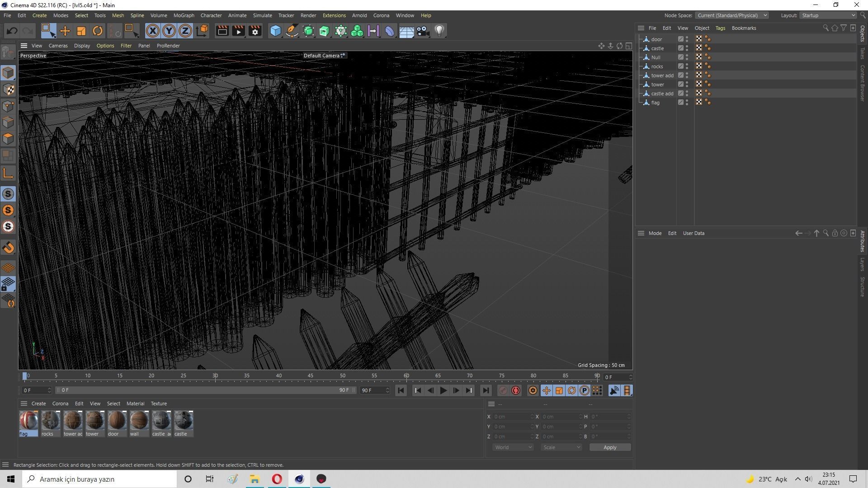Play the animation forward
Image resolution: width=868 pixels, height=488 pixels.
(443, 390)
